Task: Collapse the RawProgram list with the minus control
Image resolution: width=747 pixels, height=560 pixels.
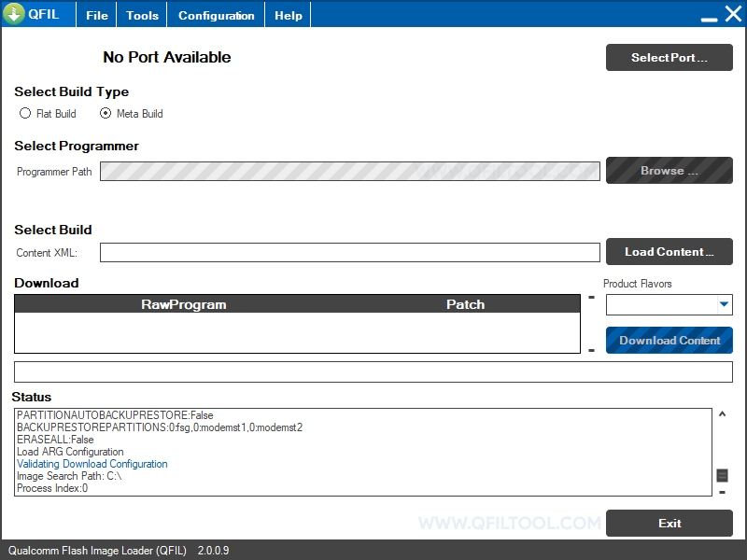Action: (591, 298)
